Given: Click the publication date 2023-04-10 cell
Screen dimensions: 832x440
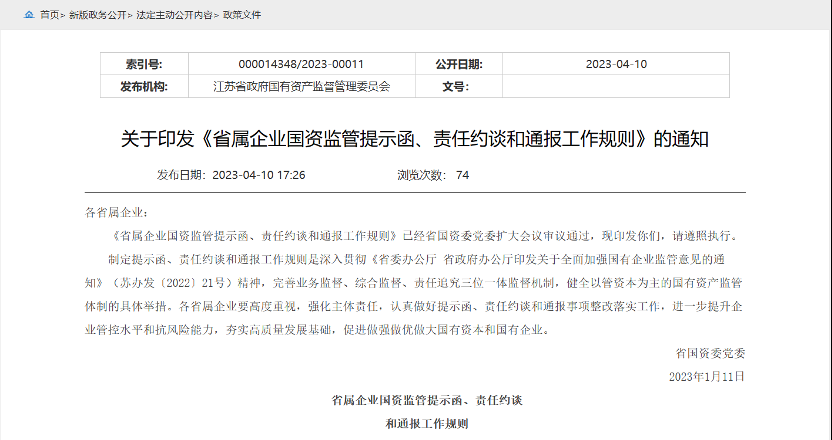Looking at the screenshot, I should tap(616, 65).
